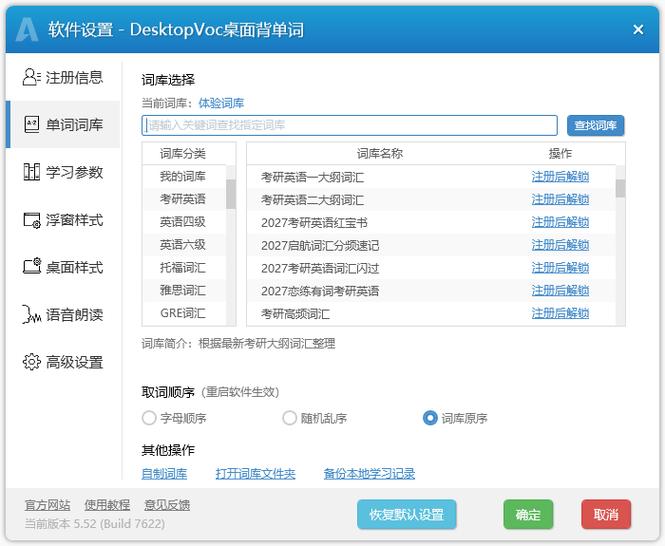Switch to 语音朗读 tab
Image resolution: width=665 pixels, height=546 pixels.
(x=63, y=314)
